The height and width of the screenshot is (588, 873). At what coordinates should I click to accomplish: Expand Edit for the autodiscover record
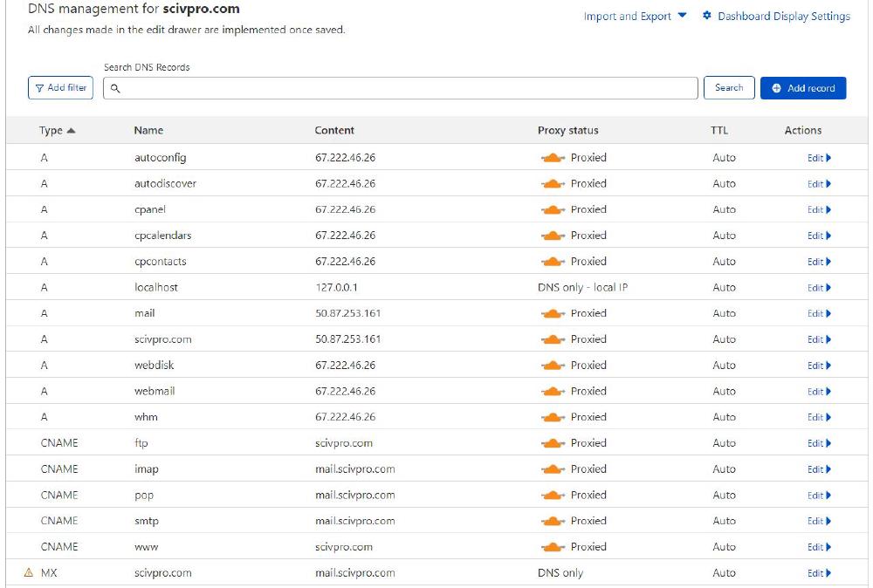tap(819, 184)
